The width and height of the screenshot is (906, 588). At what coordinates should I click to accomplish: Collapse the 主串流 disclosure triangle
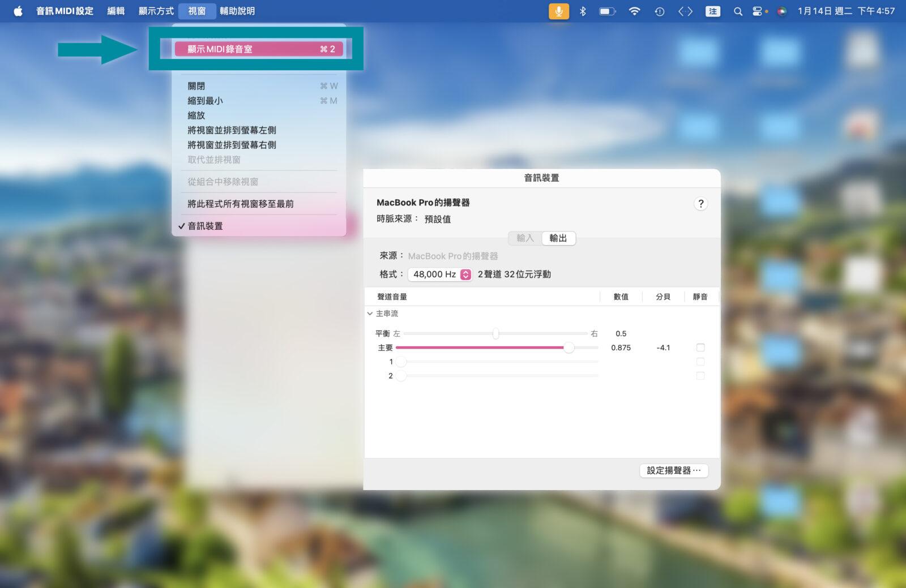point(370,314)
